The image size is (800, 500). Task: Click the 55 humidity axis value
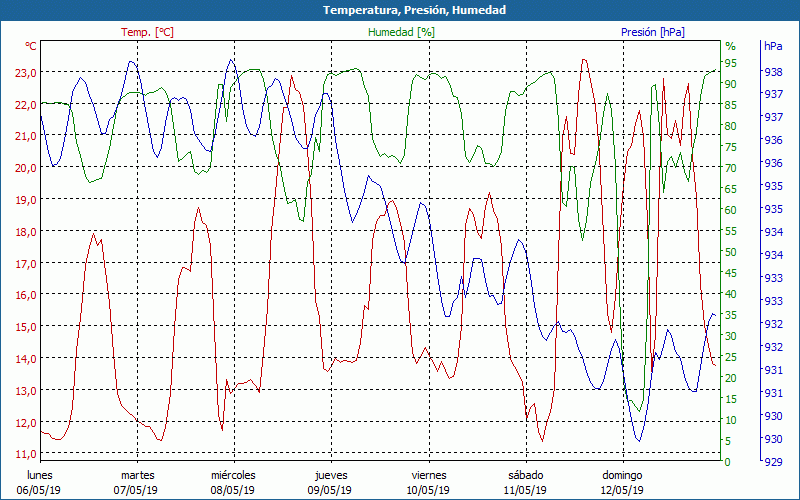pyautogui.click(x=731, y=231)
